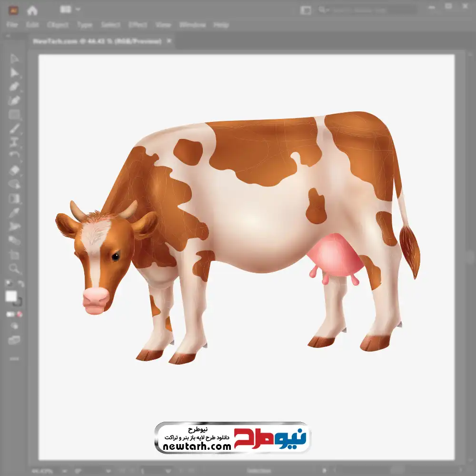
Task: Click the white Fill color swatch
Action: click(11, 297)
